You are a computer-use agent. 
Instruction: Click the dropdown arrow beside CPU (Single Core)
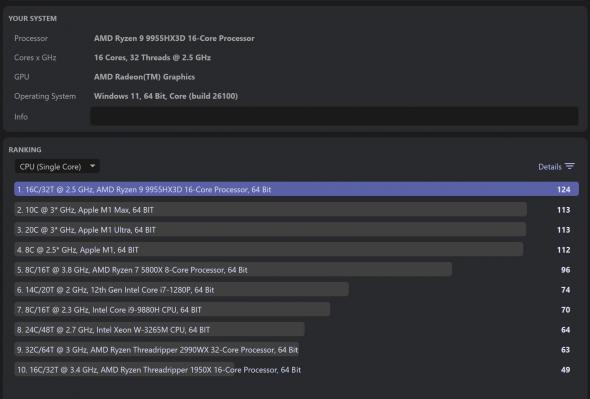tap(92, 166)
